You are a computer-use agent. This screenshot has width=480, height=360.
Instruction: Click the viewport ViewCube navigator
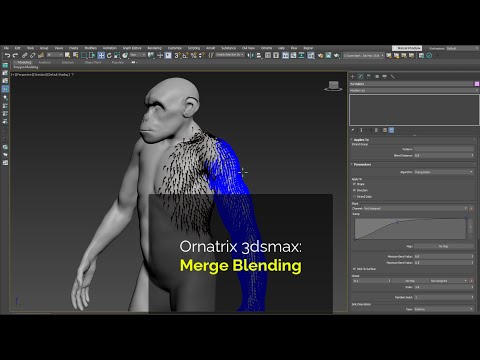[333, 86]
